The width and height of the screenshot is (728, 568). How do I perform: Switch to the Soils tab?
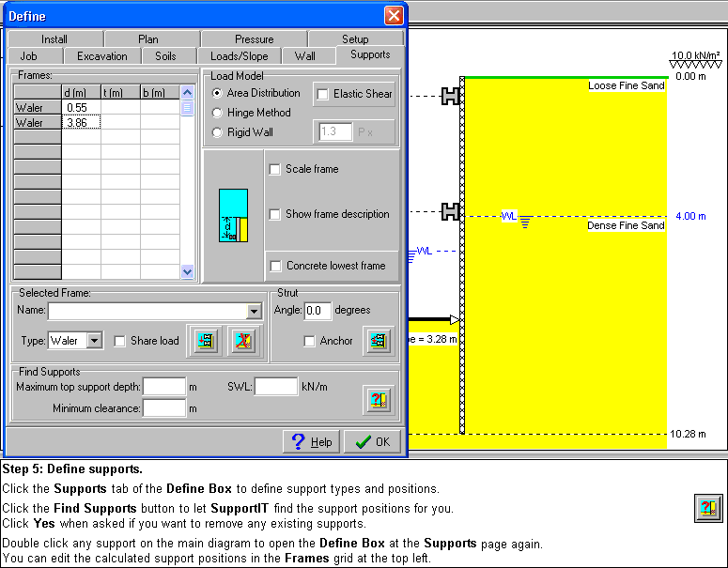pos(165,56)
